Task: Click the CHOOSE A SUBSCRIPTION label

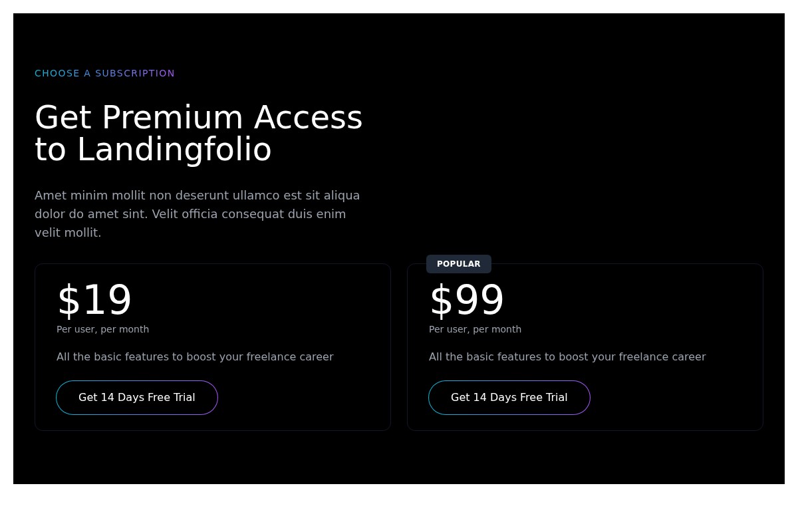Action: coord(105,73)
